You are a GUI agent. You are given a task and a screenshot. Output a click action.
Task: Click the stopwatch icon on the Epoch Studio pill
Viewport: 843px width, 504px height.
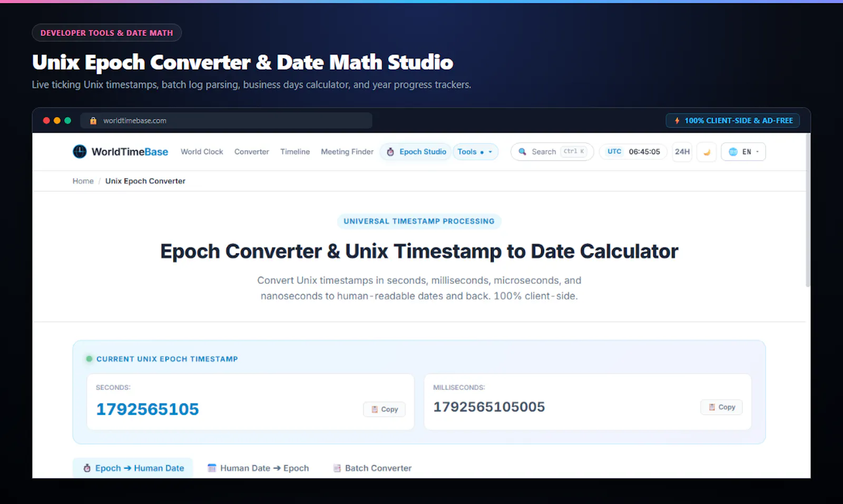pos(390,152)
